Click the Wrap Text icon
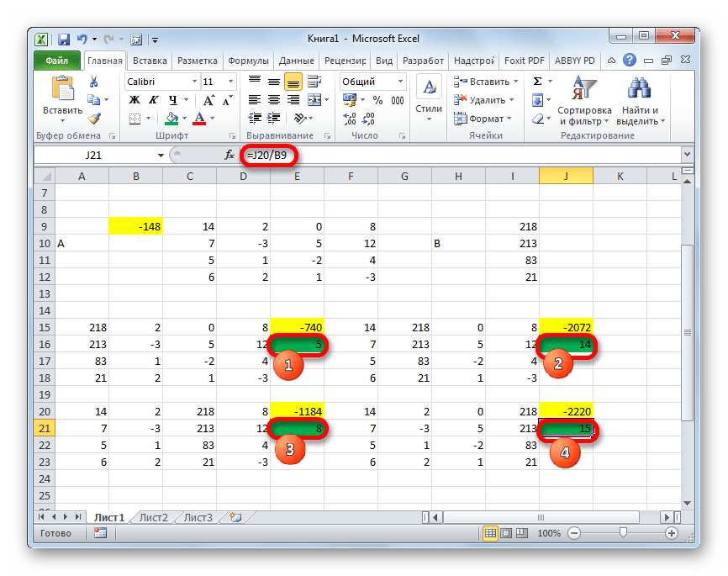Screen dimensions: 728x576 click(x=314, y=82)
